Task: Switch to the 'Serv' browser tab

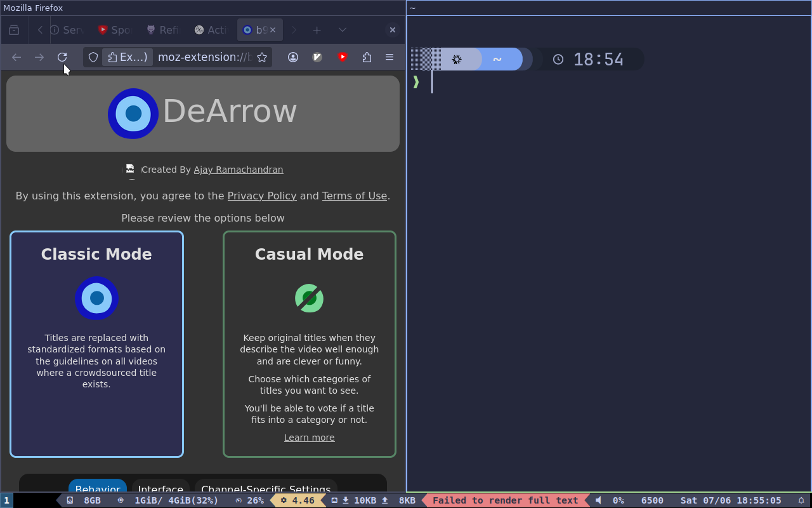Action: [67, 30]
